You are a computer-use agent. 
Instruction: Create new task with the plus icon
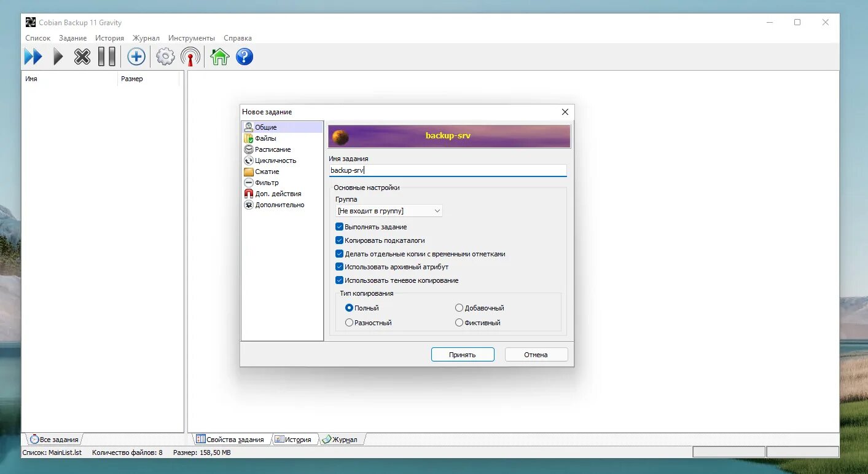(x=136, y=57)
